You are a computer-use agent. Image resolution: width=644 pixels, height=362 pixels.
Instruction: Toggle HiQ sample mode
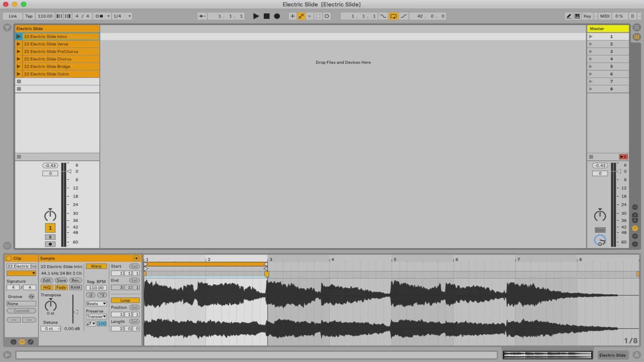click(47, 287)
